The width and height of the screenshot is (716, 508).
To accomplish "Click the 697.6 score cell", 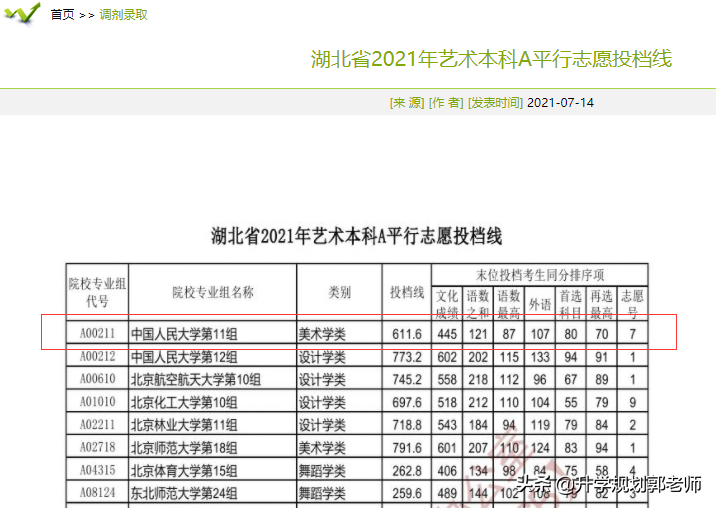I will [407, 403].
